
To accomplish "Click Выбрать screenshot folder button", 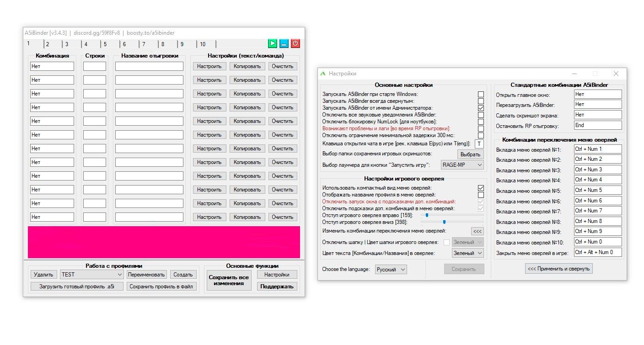I will 470,154.
